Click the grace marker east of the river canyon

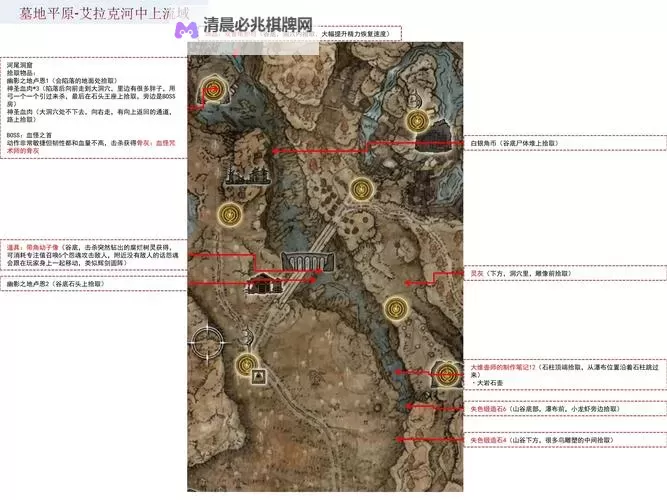tap(396, 308)
